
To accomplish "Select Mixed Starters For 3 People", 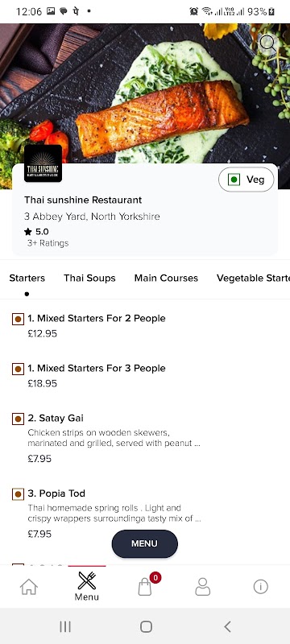I will [145, 376].
